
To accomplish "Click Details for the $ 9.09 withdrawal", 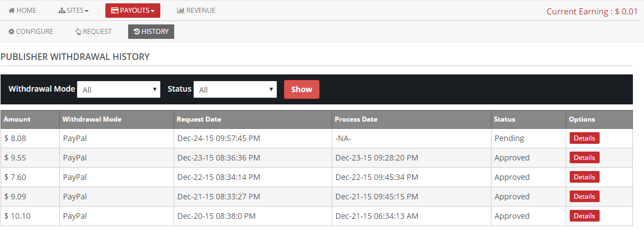I will tap(584, 197).
